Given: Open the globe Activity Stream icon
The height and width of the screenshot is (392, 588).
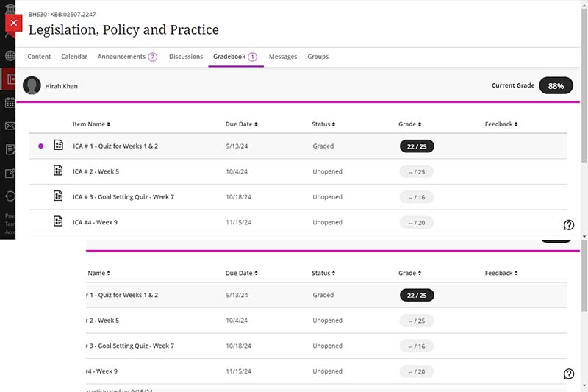Looking at the screenshot, I should [x=10, y=55].
